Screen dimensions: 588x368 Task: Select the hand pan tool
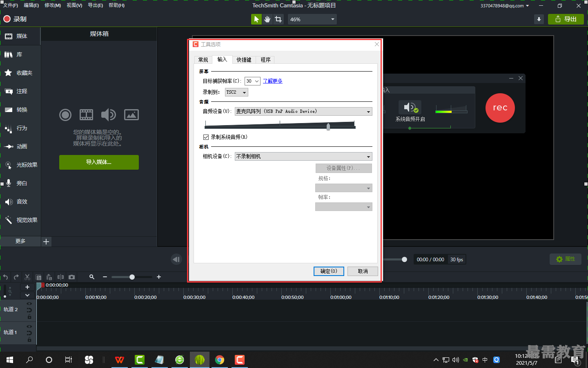point(267,19)
